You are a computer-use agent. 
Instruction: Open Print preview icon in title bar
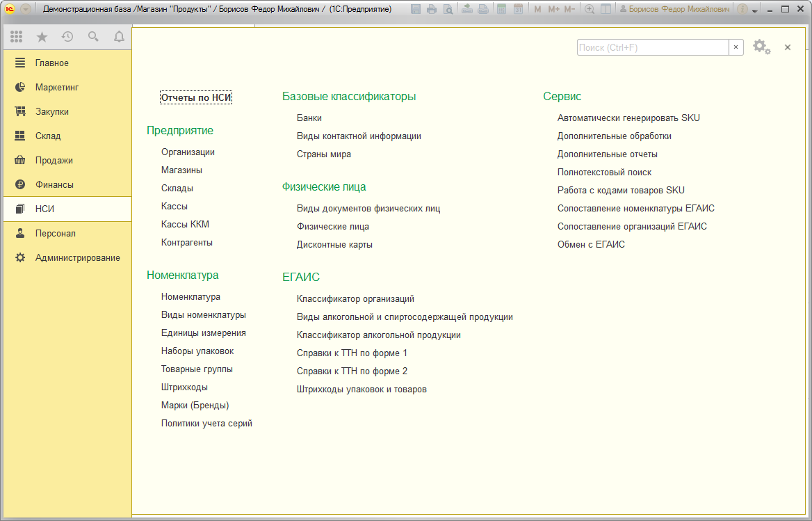click(448, 9)
